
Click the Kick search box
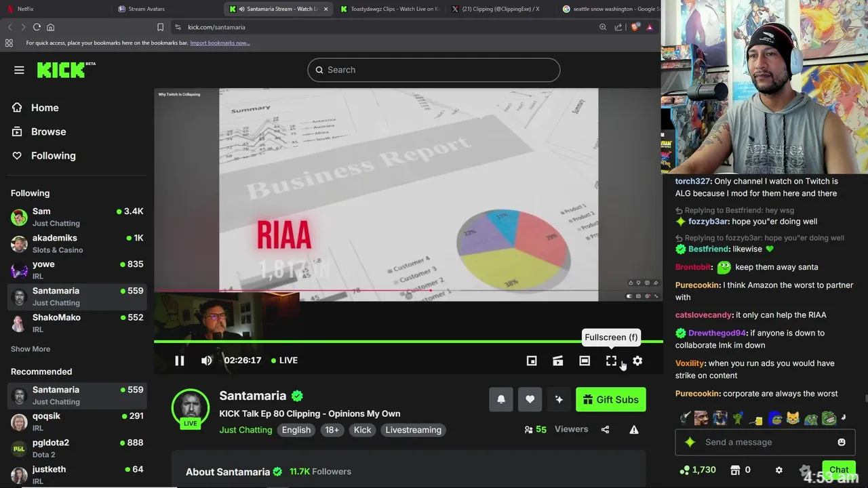(x=434, y=70)
